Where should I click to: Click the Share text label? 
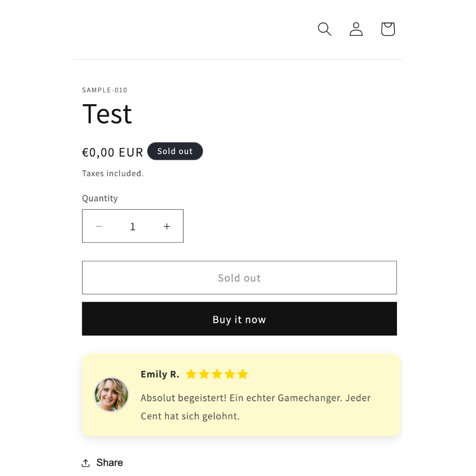point(109,463)
